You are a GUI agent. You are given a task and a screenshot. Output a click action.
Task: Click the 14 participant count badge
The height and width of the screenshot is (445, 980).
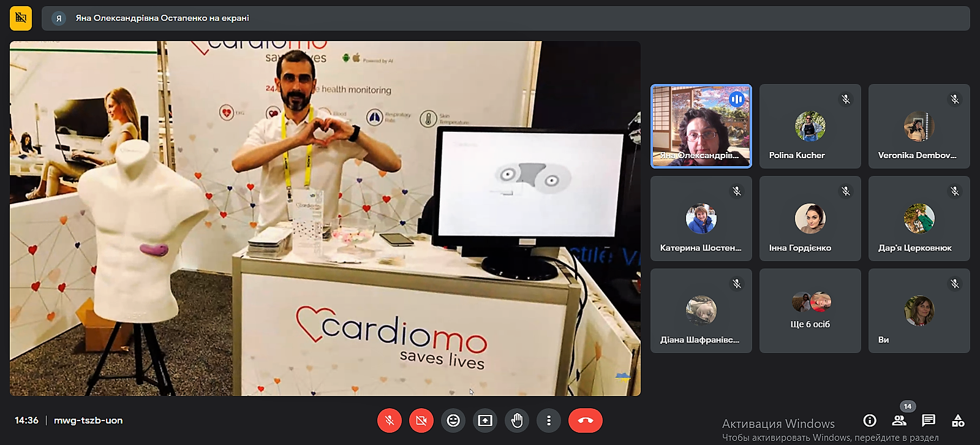pyautogui.click(x=908, y=406)
